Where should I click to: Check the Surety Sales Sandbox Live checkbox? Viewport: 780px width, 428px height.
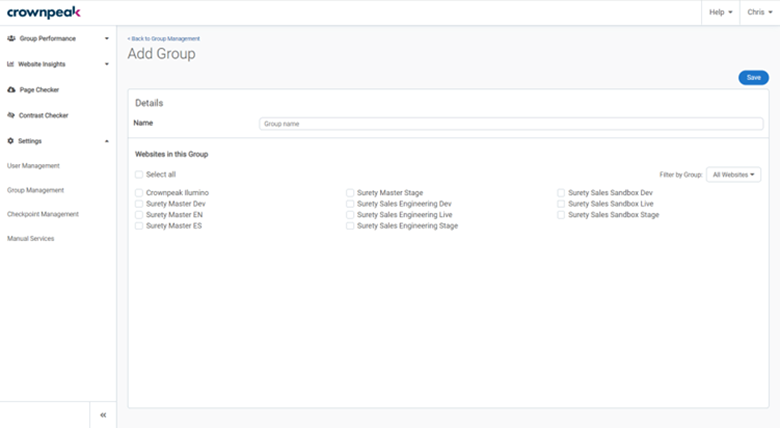click(561, 204)
